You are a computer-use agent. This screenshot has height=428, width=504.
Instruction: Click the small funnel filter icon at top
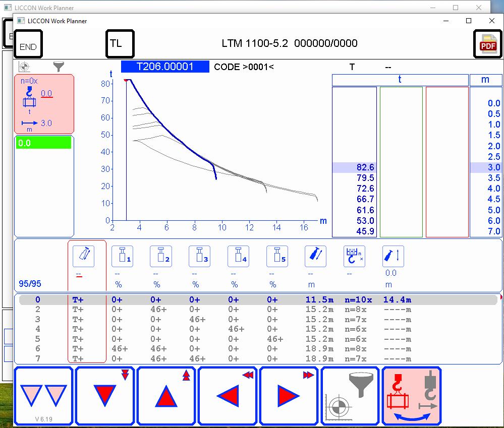pyautogui.click(x=59, y=67)
